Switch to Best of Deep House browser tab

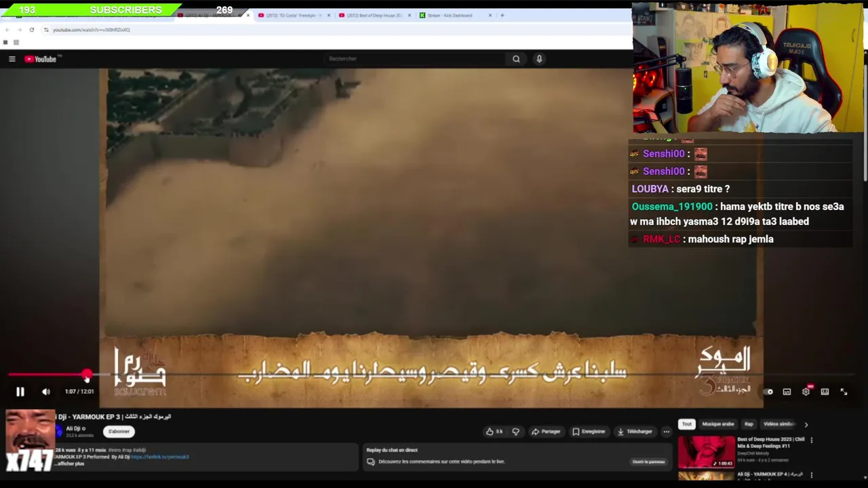(374, 16)
